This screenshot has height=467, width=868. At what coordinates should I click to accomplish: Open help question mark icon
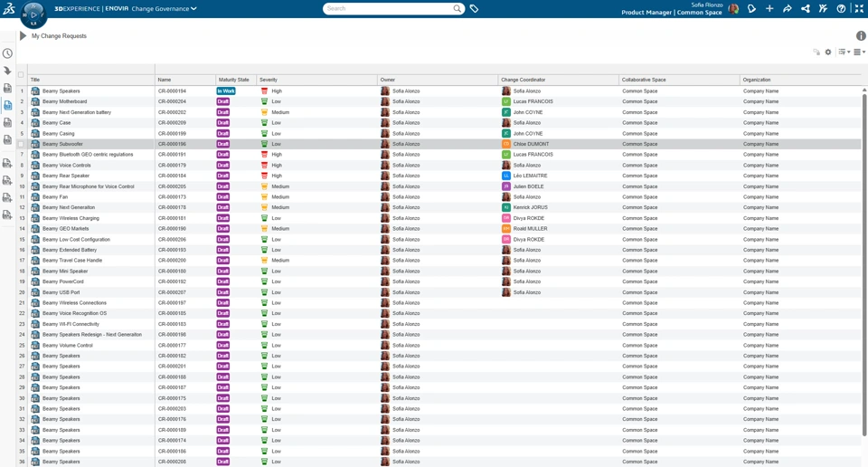click(x=842, y=8)
